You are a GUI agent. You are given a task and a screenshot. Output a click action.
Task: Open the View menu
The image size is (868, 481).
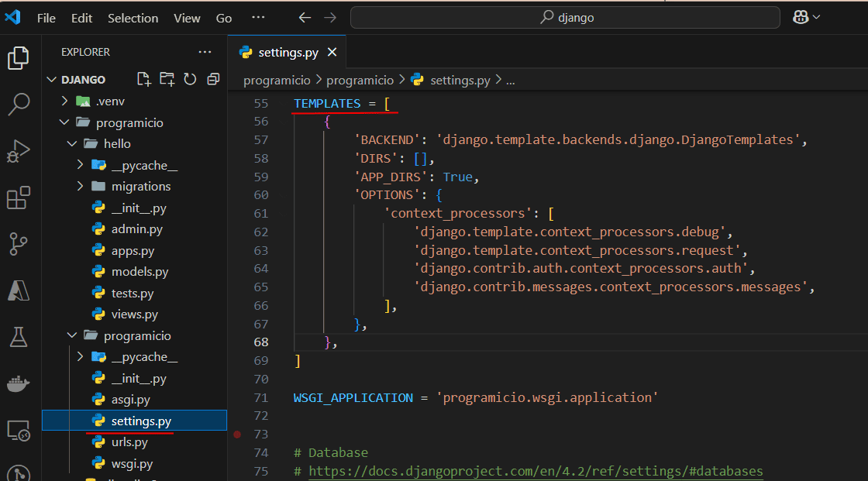pyautogui.click(x=187, y=19)
